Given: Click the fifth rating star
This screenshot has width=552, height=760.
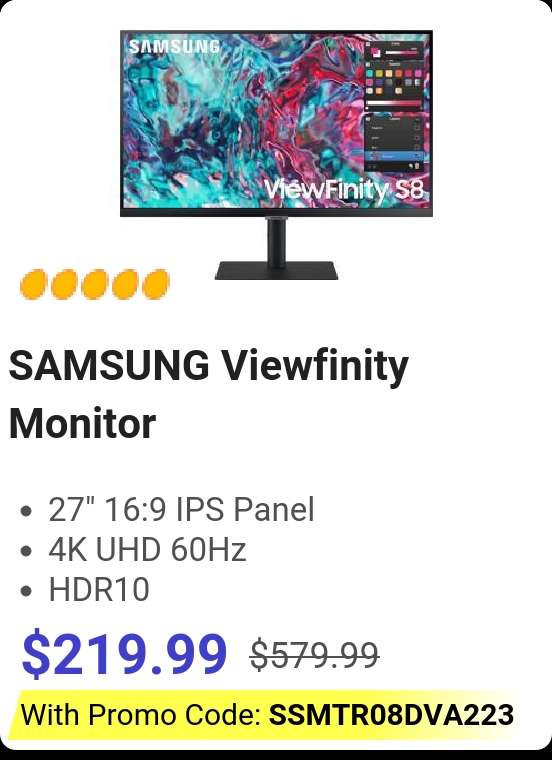Looking at the screenshot, I should click(x=156, y=284).
